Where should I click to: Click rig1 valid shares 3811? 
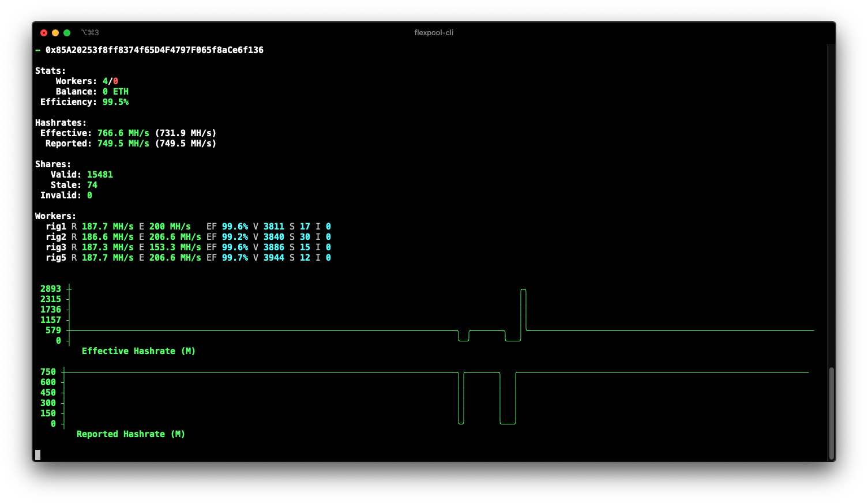tap(274, 227)
